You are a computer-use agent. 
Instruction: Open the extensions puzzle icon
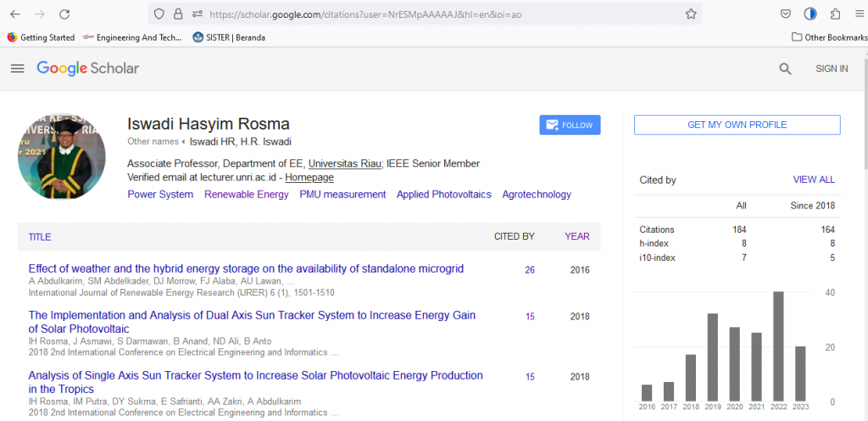[x=835, y=14]
